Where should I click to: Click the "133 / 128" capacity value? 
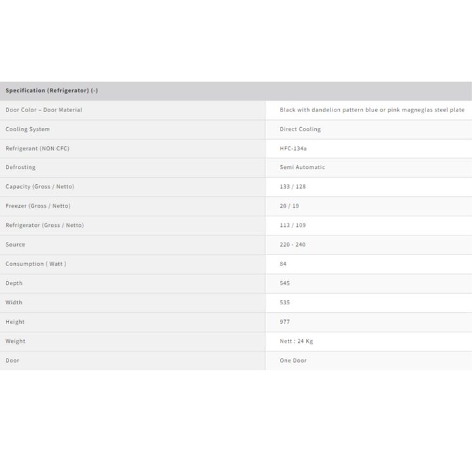(x=292, y=187)
